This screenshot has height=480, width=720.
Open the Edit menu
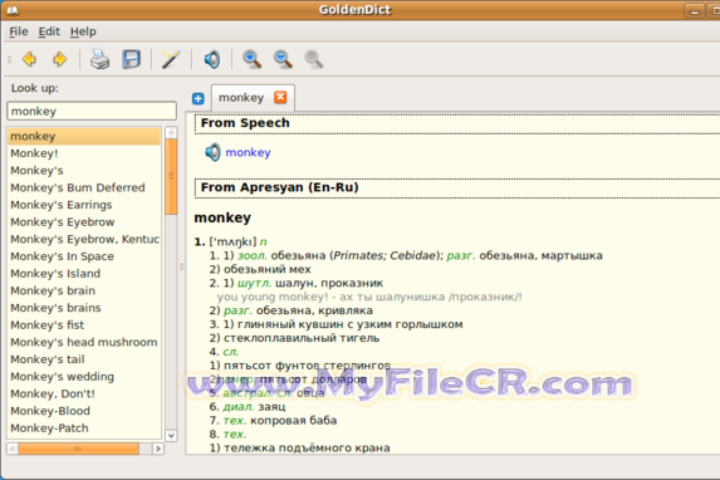pos(49,32)
